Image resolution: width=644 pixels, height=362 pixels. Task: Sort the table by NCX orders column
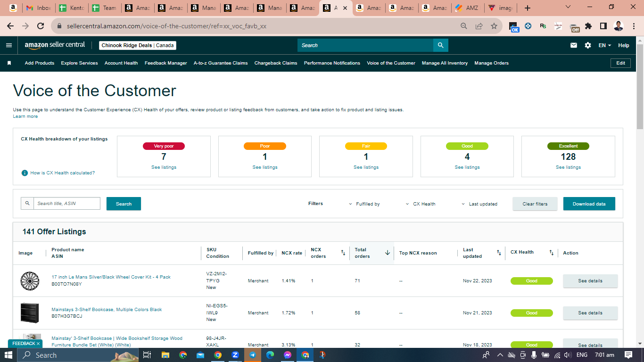(343, 253)
